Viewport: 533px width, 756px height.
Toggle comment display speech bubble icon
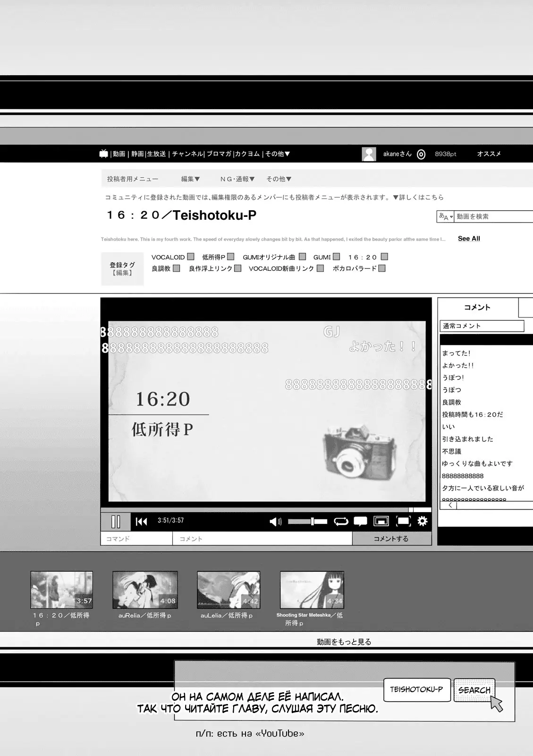pyautogui.click(x=360, y=522)
